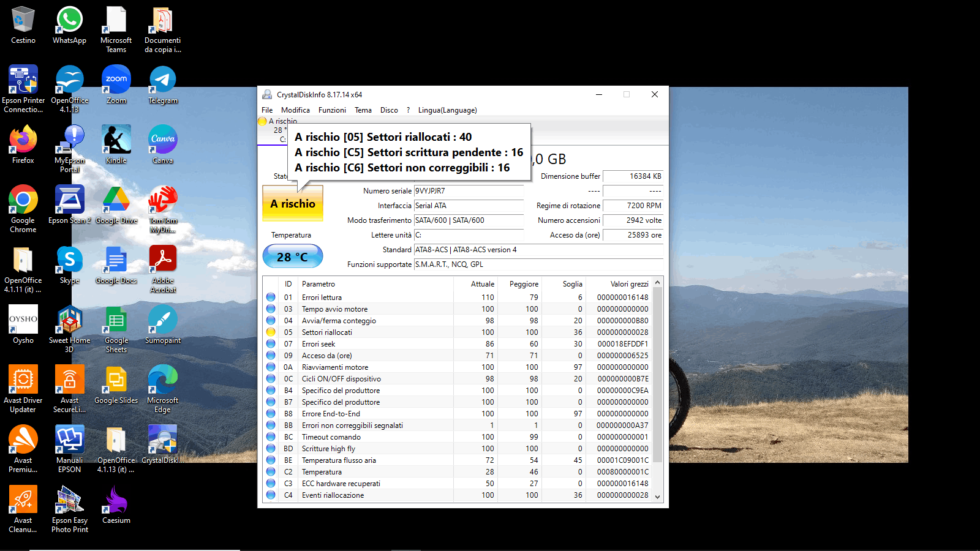
Task: Open the Skype desktop icon
Action: (x=69, y=264)
